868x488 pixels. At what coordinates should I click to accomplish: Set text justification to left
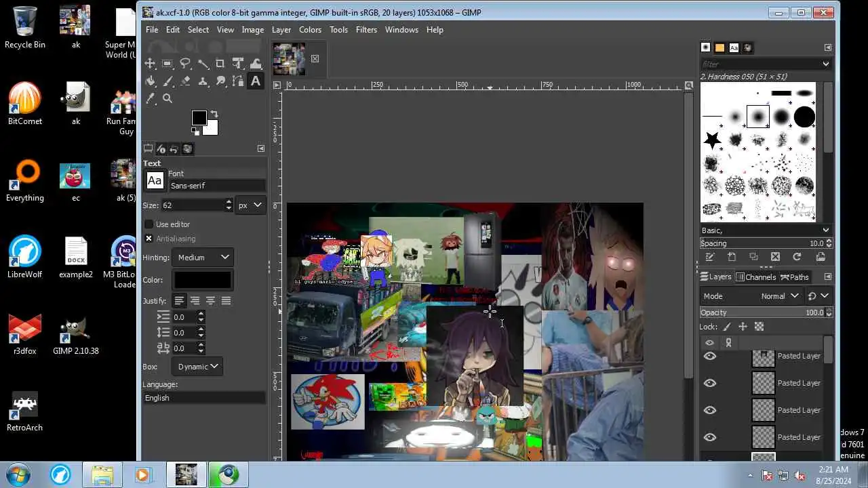(179, 300)
